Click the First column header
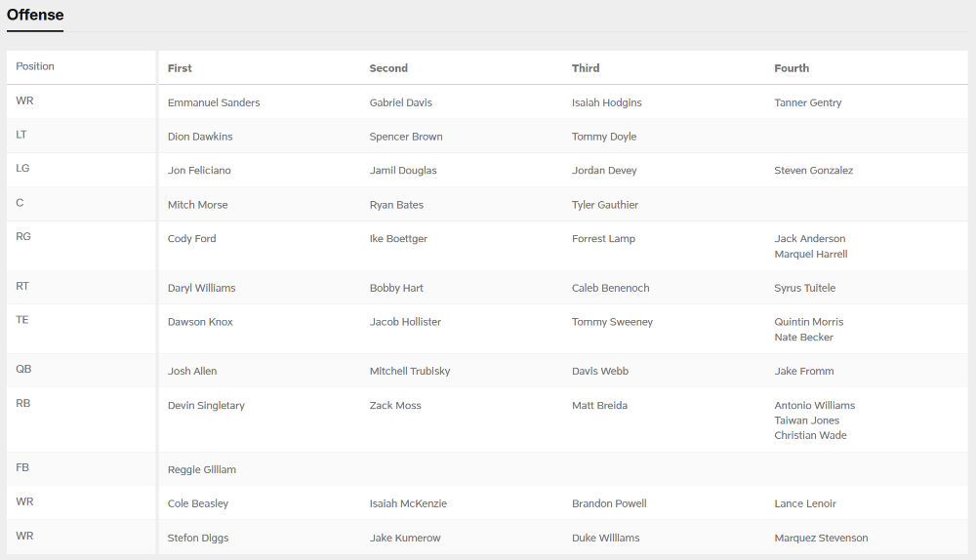This screenshot has width=976, height=560. point(180,68)
